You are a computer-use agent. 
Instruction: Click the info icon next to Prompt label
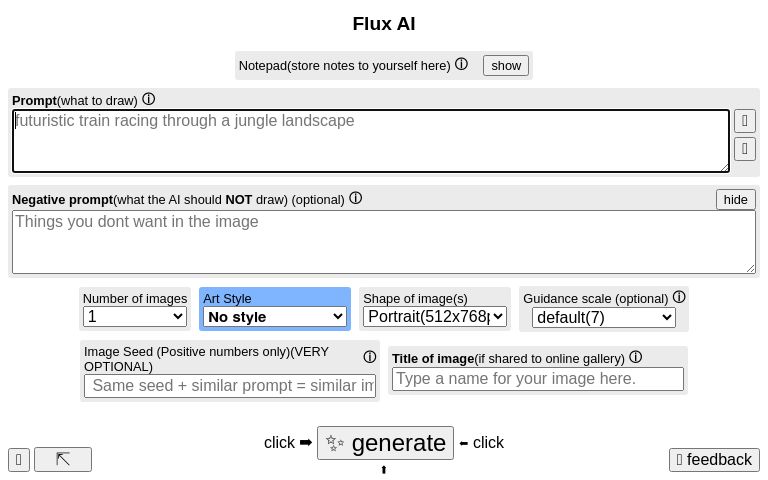pos(149,99)
